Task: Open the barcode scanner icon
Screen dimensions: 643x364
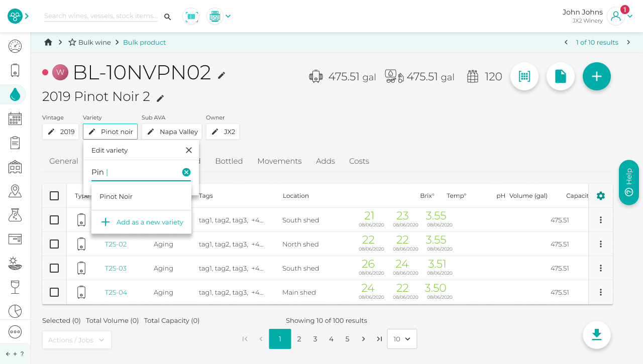Action: tap(191, 16)
